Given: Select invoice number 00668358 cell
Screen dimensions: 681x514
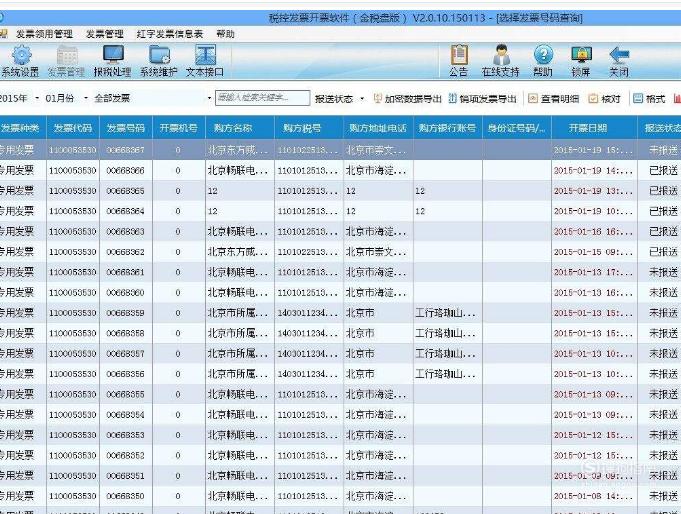Looking at the screenshot, I should pos(126,333).
